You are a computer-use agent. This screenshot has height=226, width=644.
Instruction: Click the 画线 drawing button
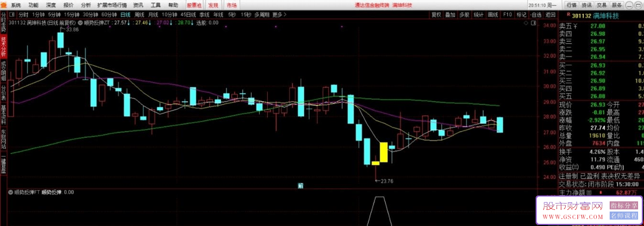click(493, 14)
